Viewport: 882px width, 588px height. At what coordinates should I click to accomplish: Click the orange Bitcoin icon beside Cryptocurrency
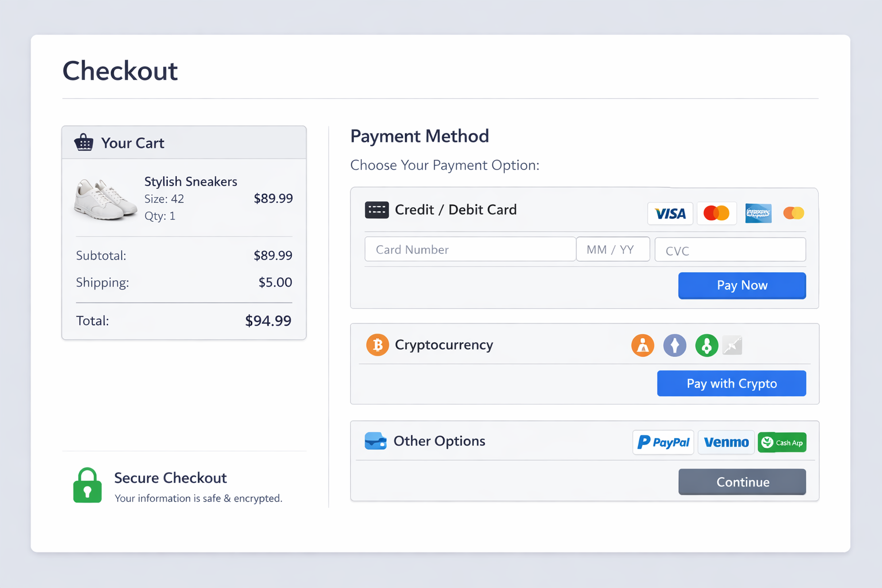[377, 345]
